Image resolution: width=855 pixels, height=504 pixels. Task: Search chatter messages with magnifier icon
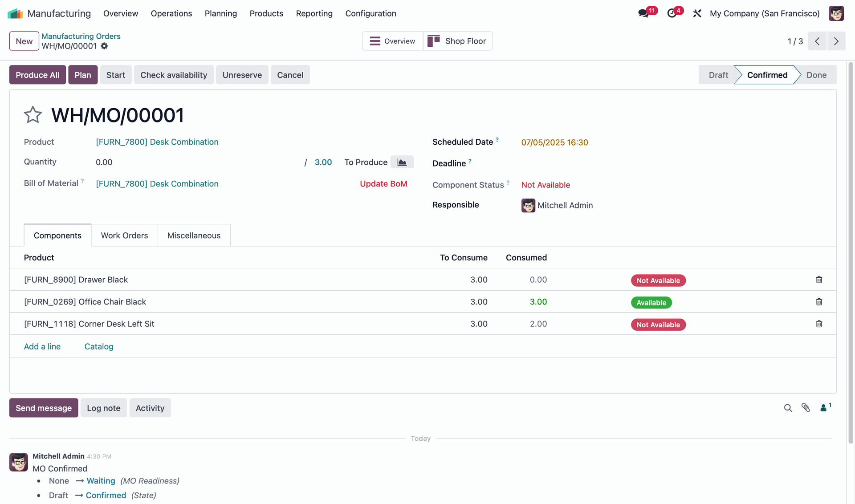coord(788,408)
